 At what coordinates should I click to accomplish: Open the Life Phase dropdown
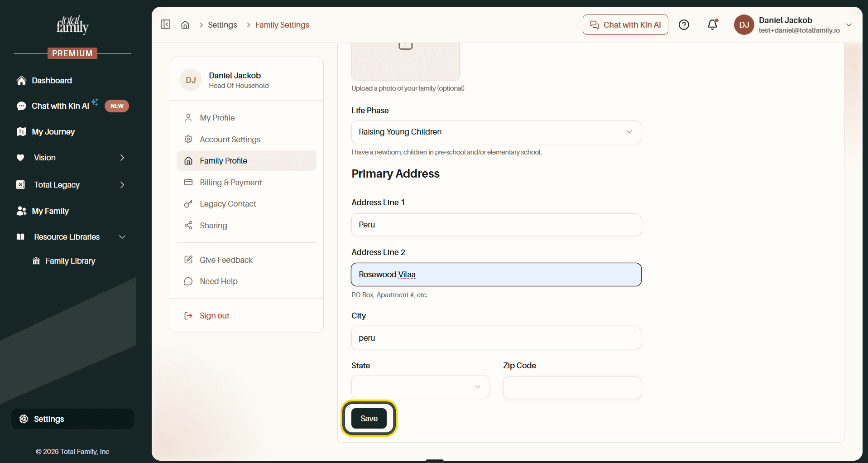(x=496, y=132)
